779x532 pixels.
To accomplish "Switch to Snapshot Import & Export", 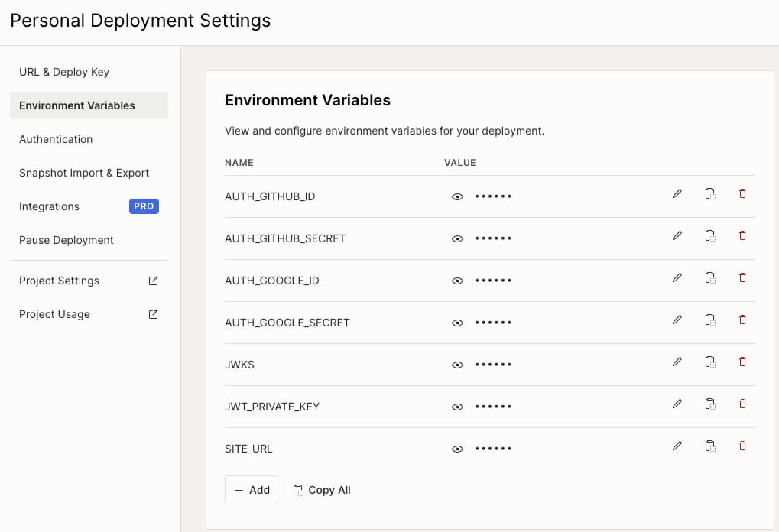I will coord(83,173).
